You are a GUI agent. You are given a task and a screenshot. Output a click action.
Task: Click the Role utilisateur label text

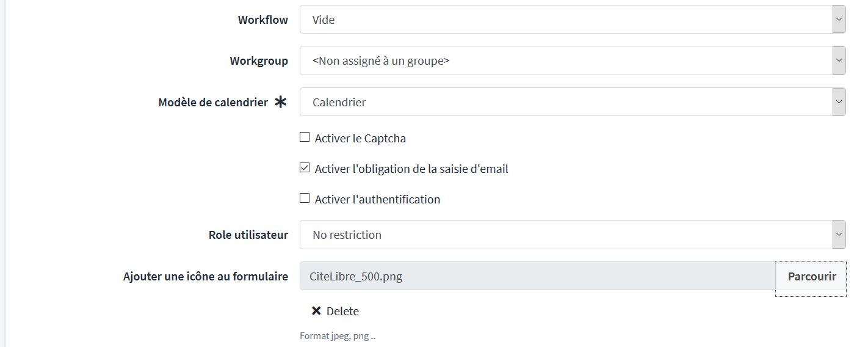point(248,235)
